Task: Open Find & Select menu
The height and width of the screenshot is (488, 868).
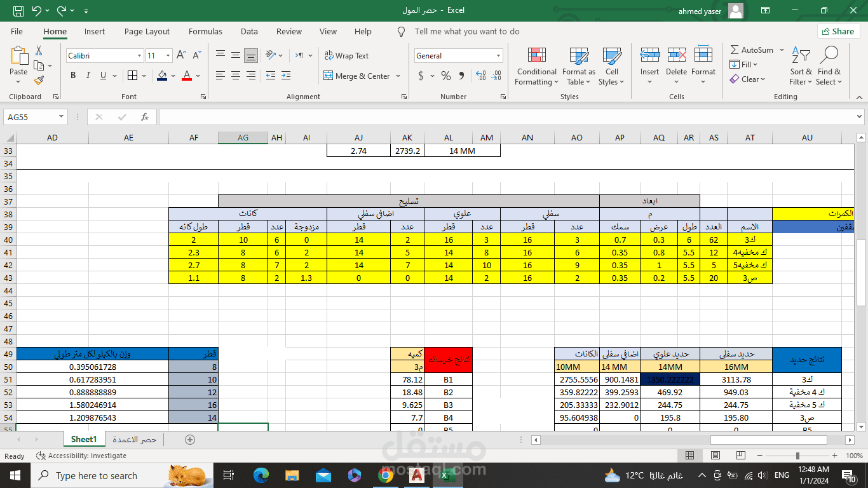Action: pos(829,66)
